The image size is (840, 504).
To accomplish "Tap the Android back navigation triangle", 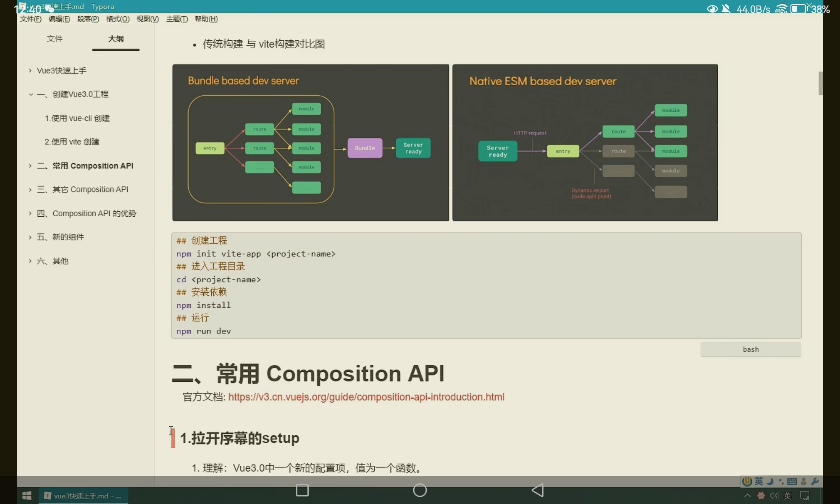I will point(538,490).
